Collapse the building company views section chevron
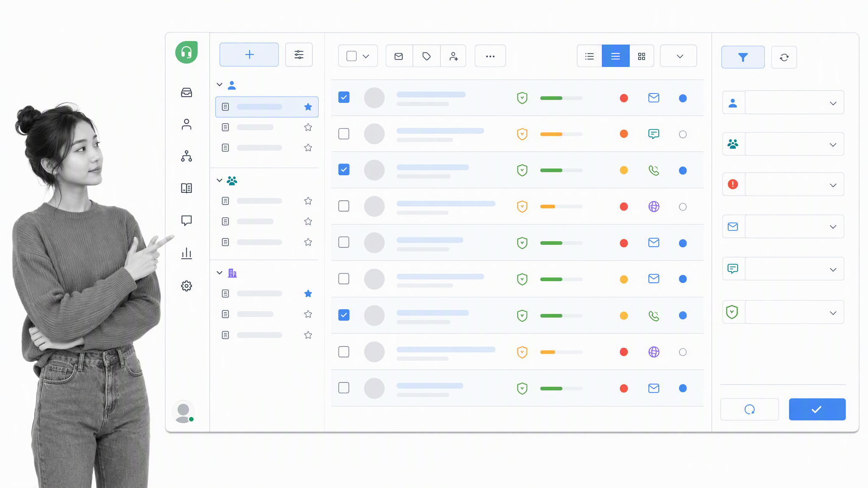Image resolution: width=868 pixels, height=488 pixels. click(220, 273)
